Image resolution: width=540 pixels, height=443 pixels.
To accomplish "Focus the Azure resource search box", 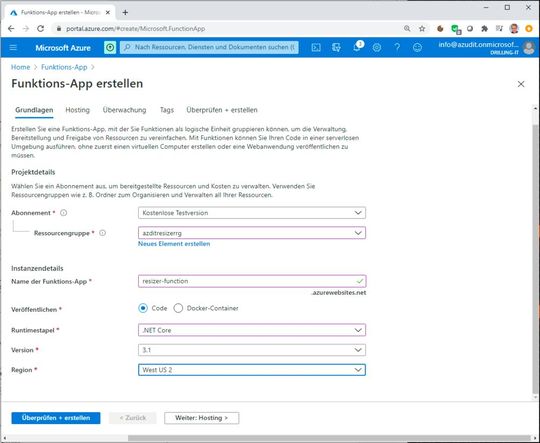I will [209, 47].
